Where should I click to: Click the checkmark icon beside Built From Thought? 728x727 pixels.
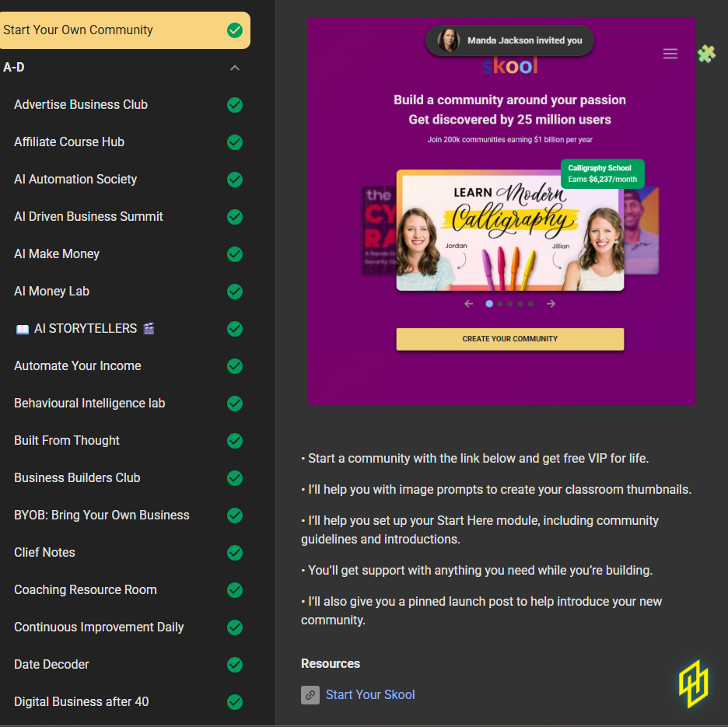point(235,441)
